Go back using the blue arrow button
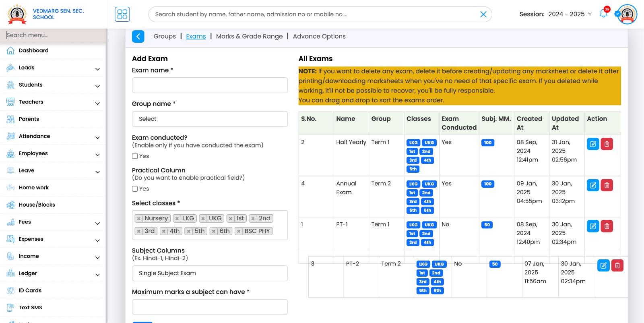This screenshot has width=644, height=323. [x=138, y=36]
